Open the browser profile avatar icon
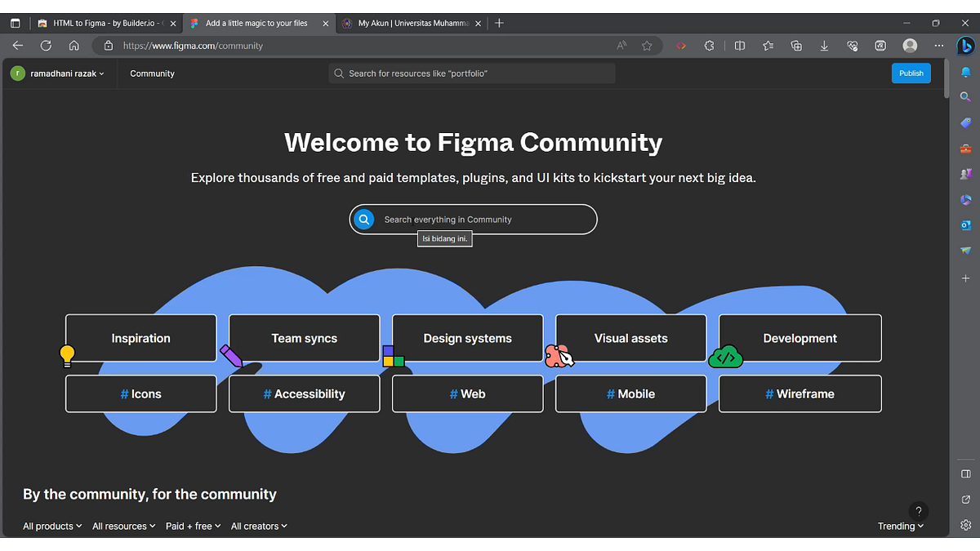This screenshot has height=551, width=980. coord(910,46)
